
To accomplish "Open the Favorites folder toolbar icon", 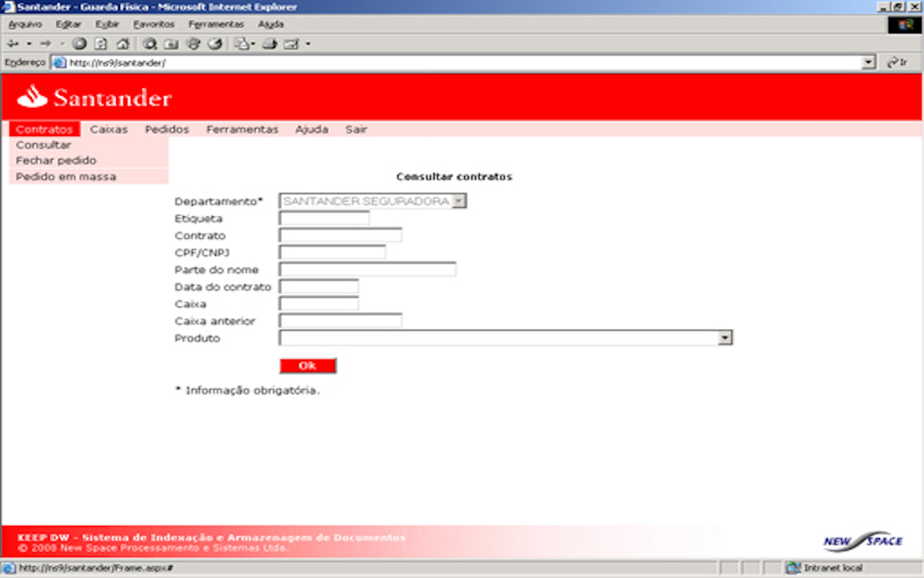I will [x=171, y=44].
